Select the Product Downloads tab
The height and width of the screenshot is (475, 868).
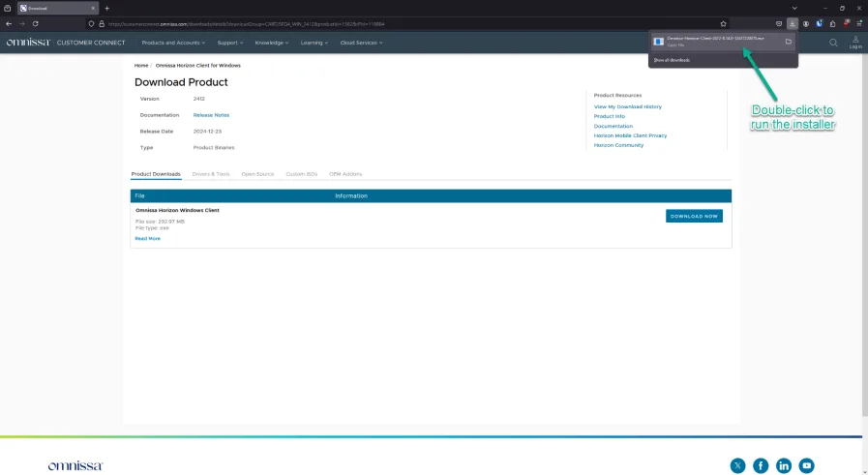(x=156, y=174)
